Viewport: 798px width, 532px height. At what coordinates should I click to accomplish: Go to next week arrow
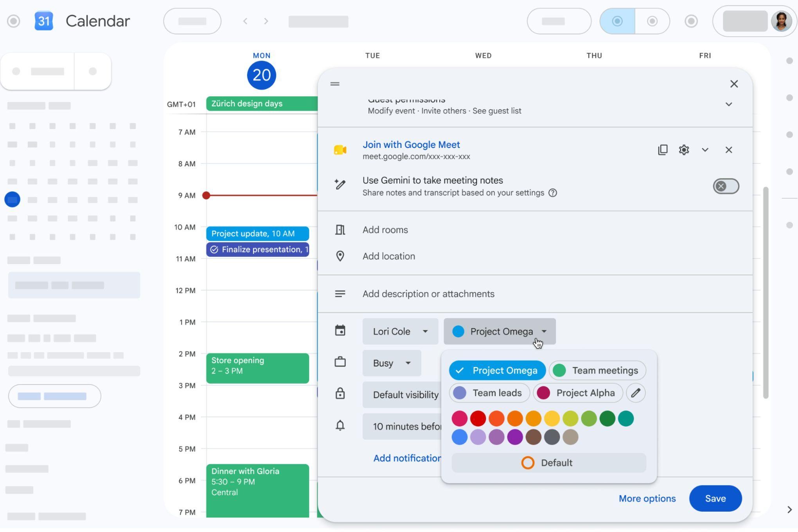point(266,21)
